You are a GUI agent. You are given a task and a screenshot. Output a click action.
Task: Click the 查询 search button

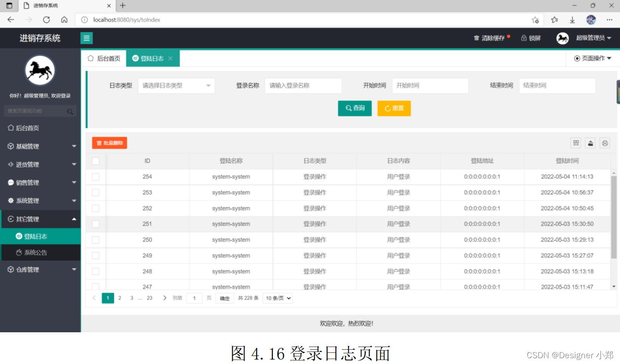(355, 108)
